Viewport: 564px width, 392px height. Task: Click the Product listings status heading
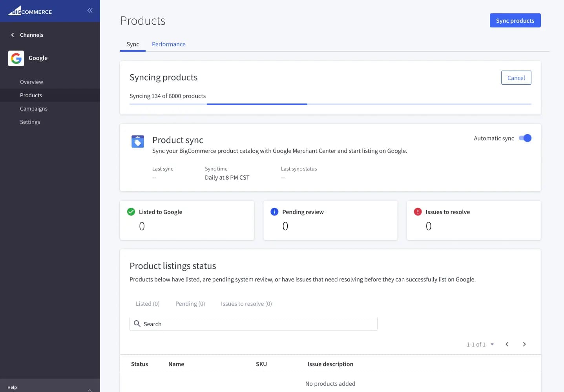(173, 266)
